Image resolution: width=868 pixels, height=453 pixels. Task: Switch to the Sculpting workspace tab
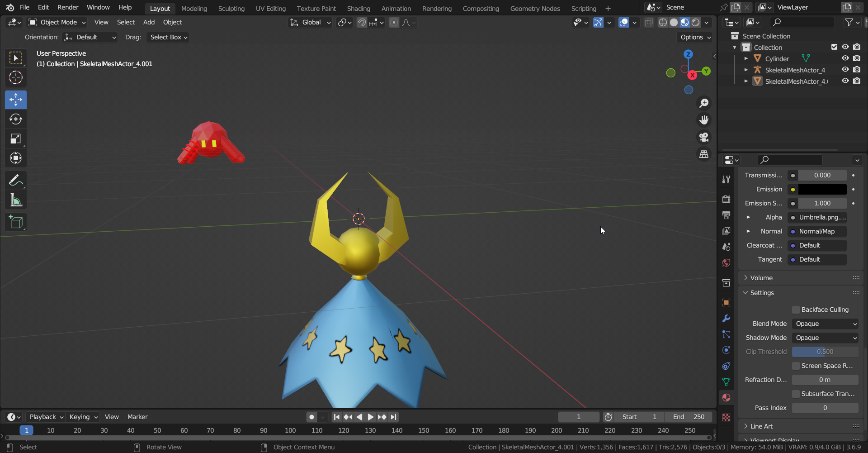tap(231, 9)
